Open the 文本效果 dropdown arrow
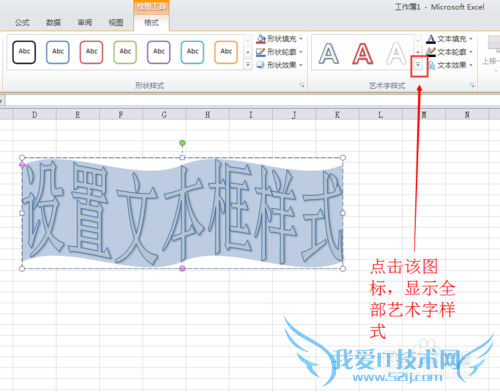The width and height of the screenshot is (500, 392). [x=471, y=65]
